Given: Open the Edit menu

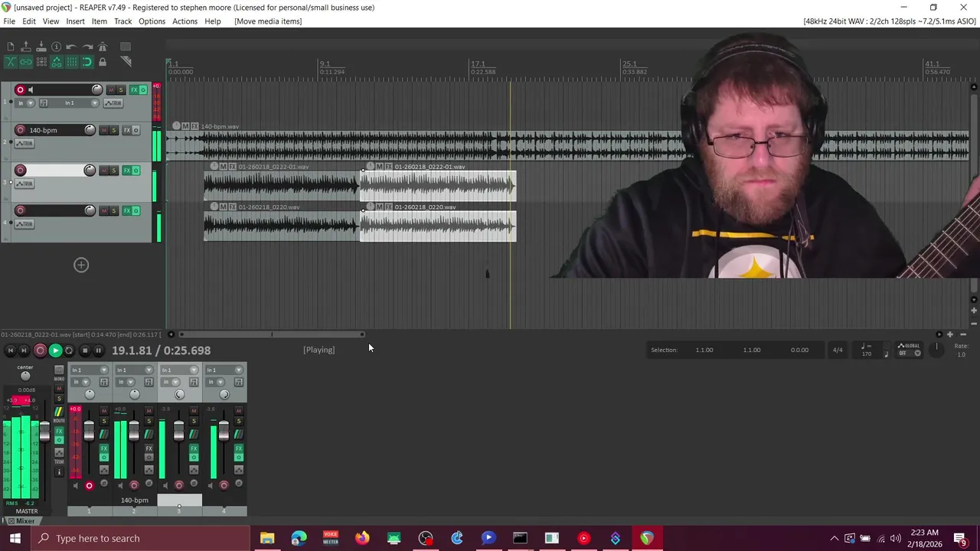Looking at the screenshot, I should (29, 21).
